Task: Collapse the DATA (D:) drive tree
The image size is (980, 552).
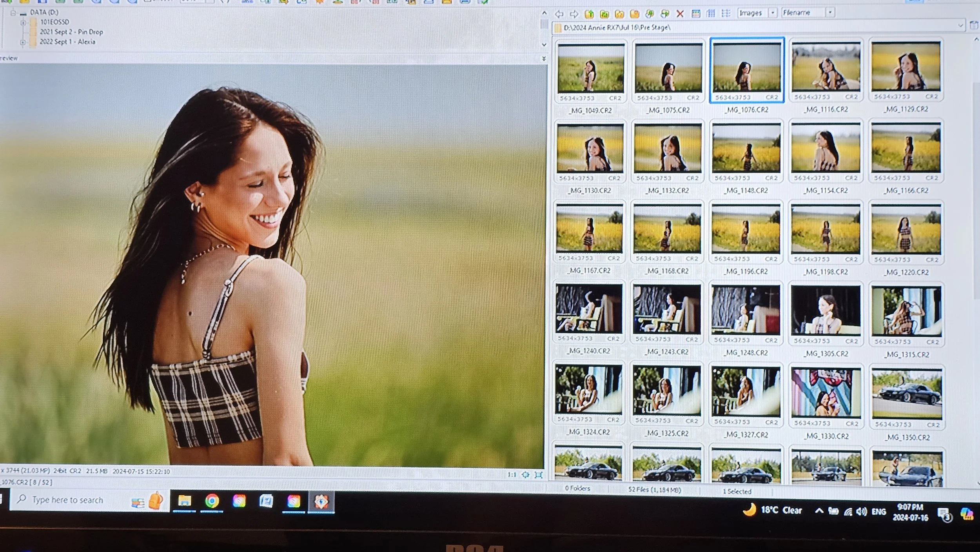Action: pos(13,13)
